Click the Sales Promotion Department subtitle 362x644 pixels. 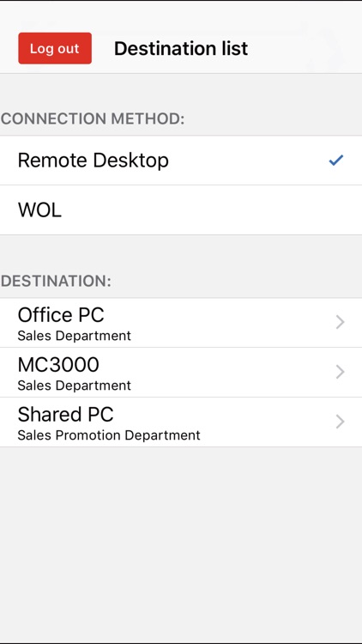pyautogui.click(x=109, y=435)
